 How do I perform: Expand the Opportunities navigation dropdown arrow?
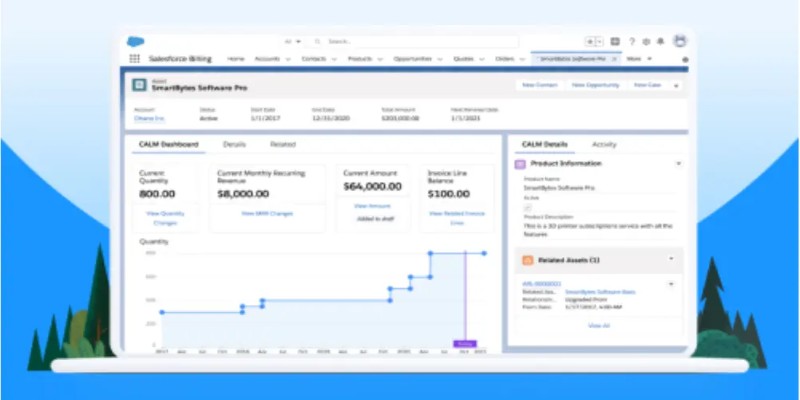click(440, 59)
